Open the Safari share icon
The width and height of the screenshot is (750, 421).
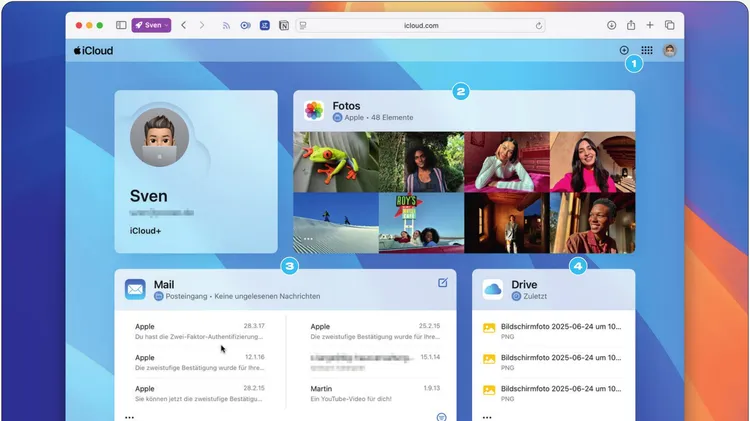[x=631, y=25]
